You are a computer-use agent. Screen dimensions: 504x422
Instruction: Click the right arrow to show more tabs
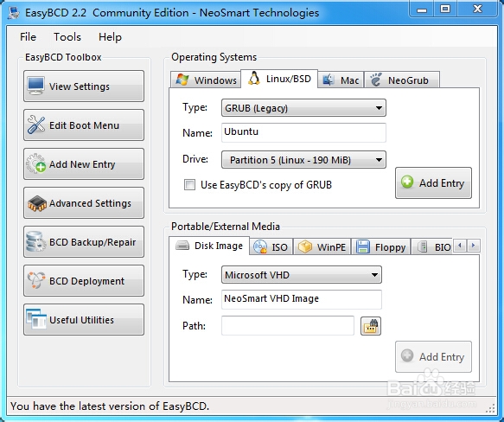[473, 246]
